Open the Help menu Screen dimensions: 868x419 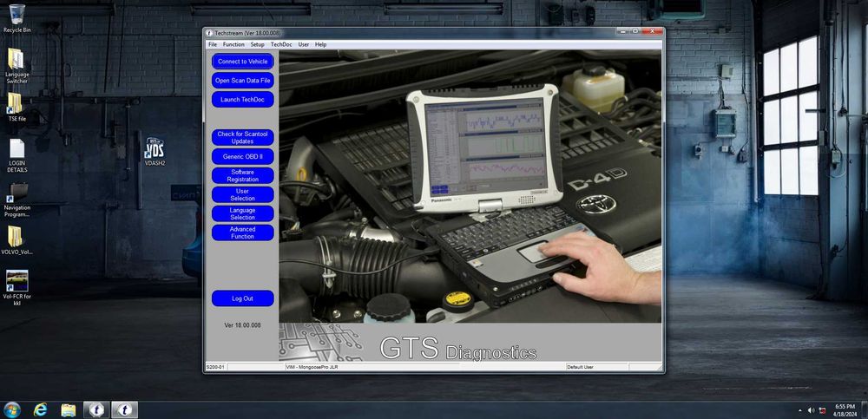click(x=321, y=44)
